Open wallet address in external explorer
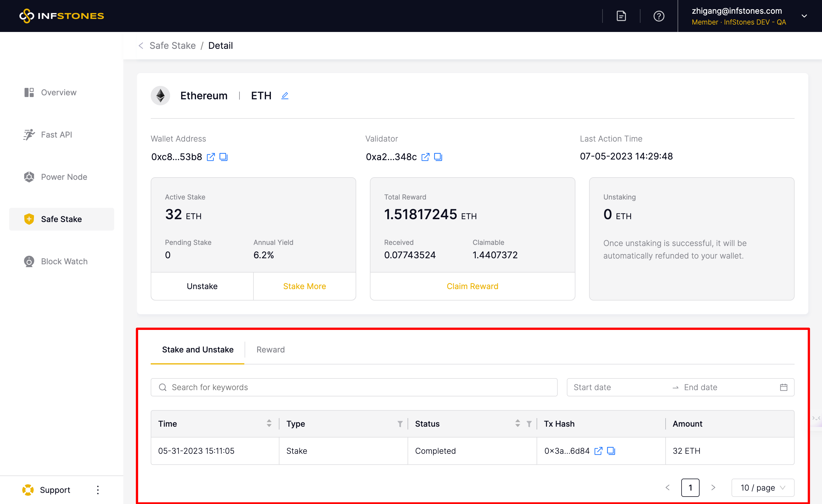This screenshot has width=822, height=504. 211,157
